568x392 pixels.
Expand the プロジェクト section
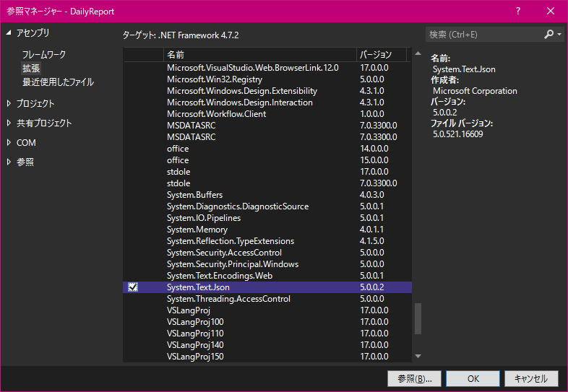(x=9, y=103)
